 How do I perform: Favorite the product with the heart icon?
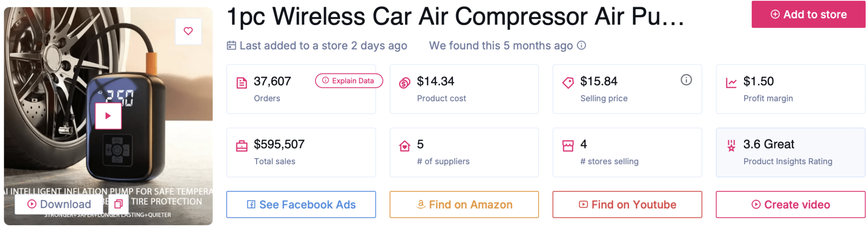(188, 31)
